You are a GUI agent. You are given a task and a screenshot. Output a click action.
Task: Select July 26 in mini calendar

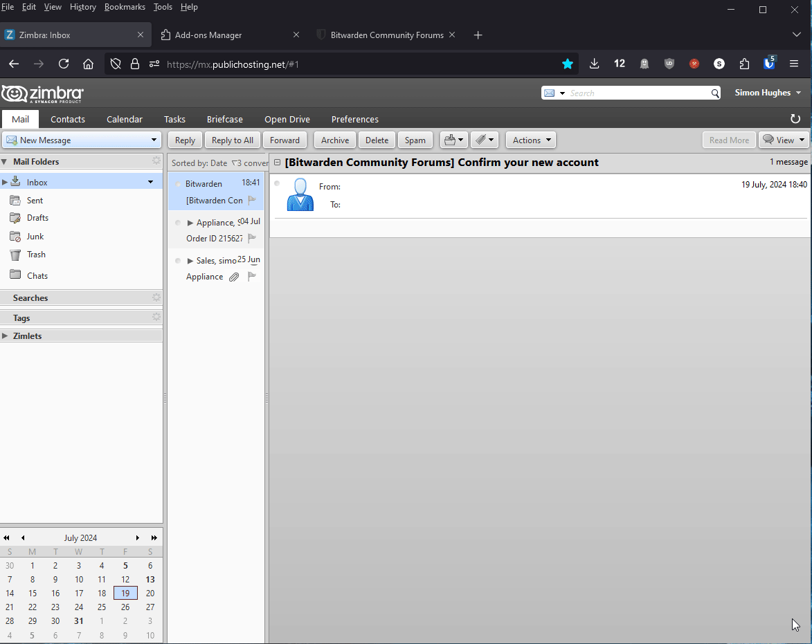(x=125, y=607)
